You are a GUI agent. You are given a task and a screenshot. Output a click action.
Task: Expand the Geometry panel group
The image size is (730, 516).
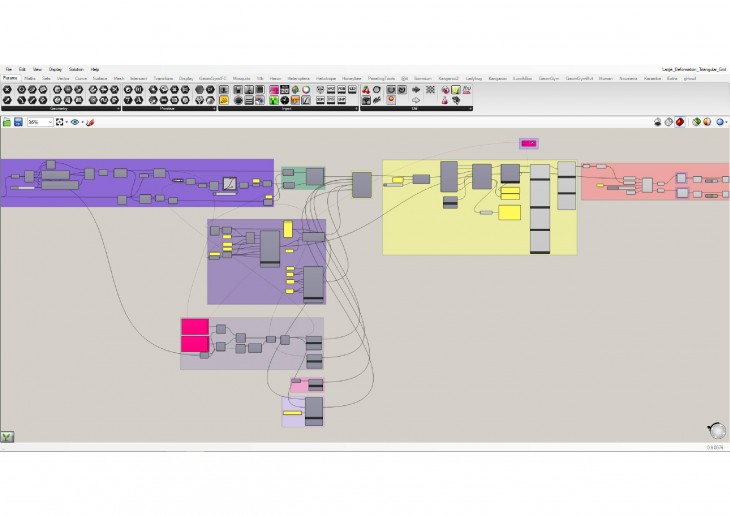[x=58, y=109]
